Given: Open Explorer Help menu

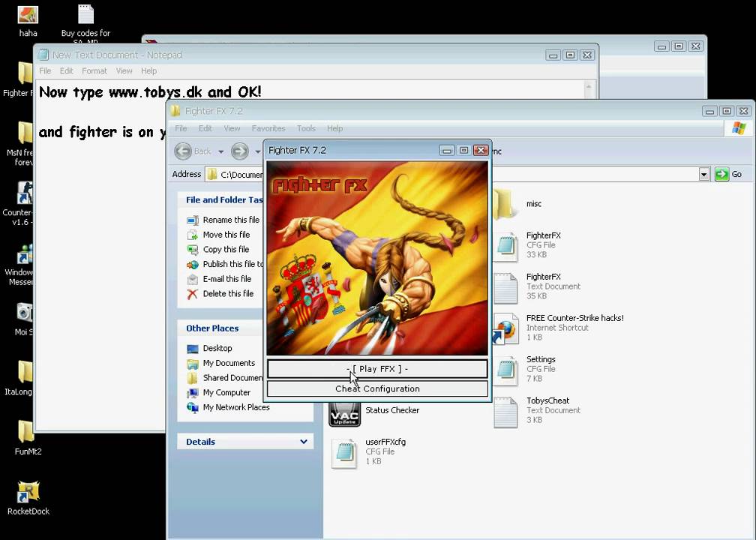Looking at the screenshot, I should [x=335, y=128].
